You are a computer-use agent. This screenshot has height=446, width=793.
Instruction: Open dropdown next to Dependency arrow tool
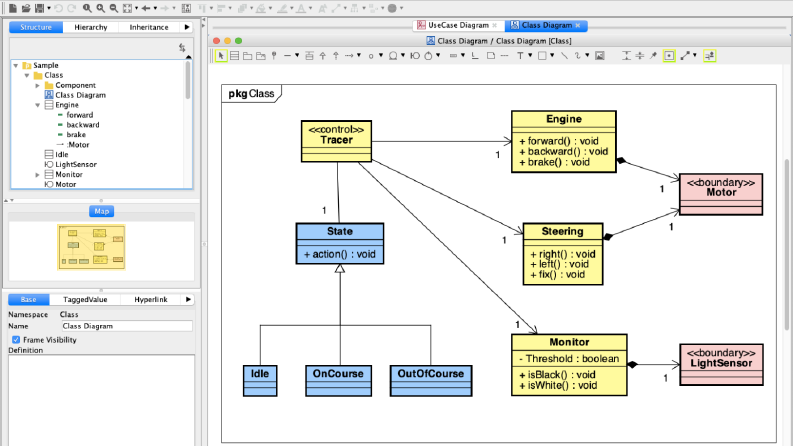[359, 56]
